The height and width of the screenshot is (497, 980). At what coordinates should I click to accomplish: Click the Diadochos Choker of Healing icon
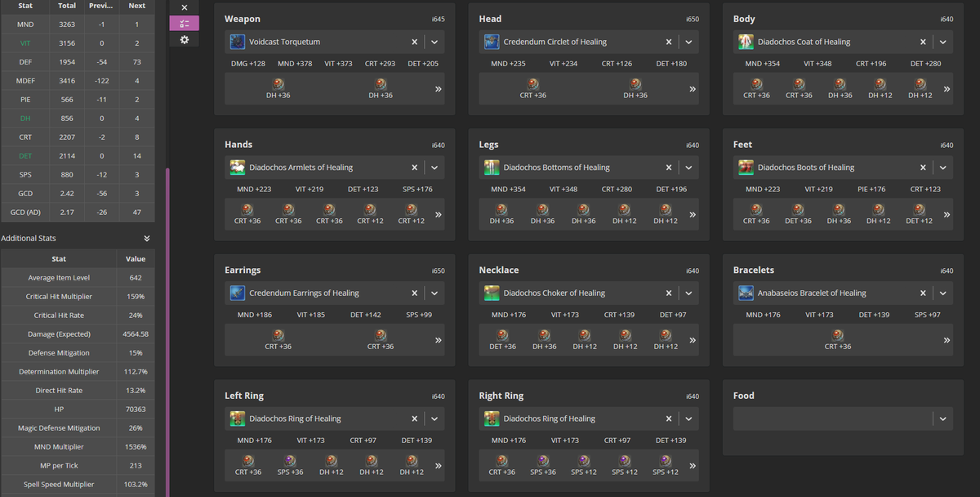click(x=492, y=293)
